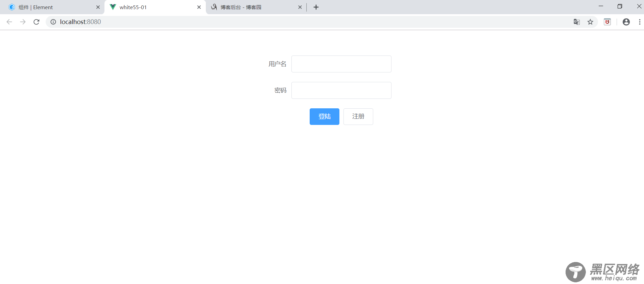Click the 密码 label
Screen dimensions: 644x284
(281, 90)
